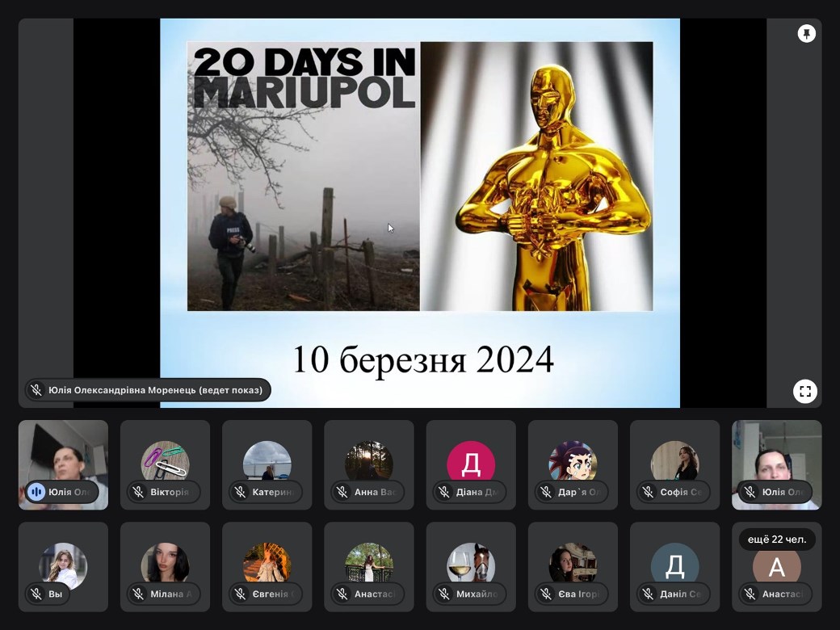Select Вікторія's paperclip avatar
840x630 pixels.
[165, 462]
